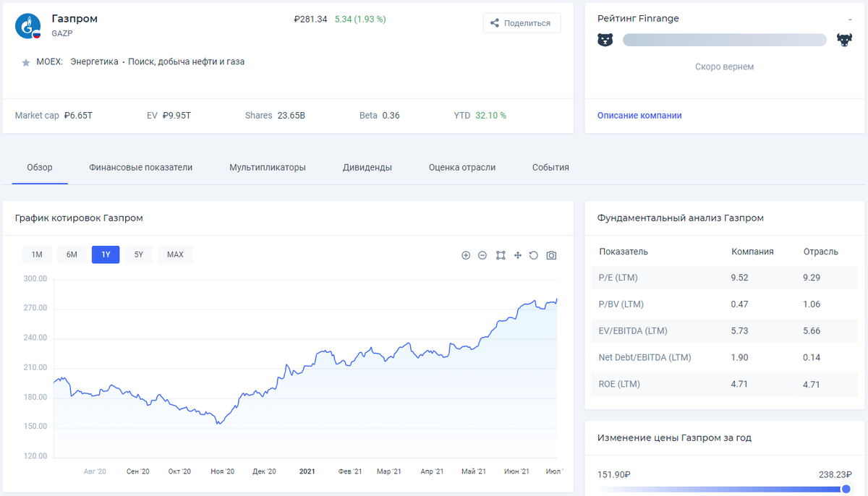The width and height of the screenshot is (868, 496).
Task: Click the Скоро вернем text
Action: click(x=724, y=67)
